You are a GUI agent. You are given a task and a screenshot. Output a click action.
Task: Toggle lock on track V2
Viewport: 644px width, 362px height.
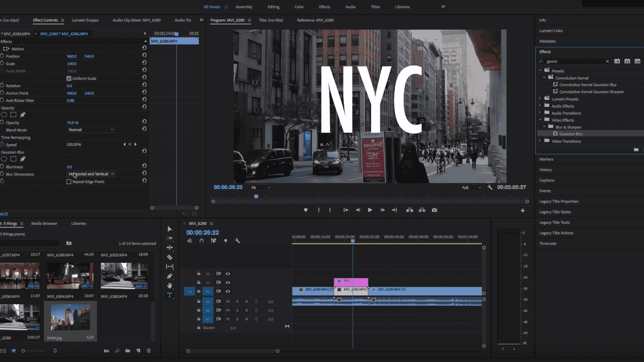(x=199, y=283)
